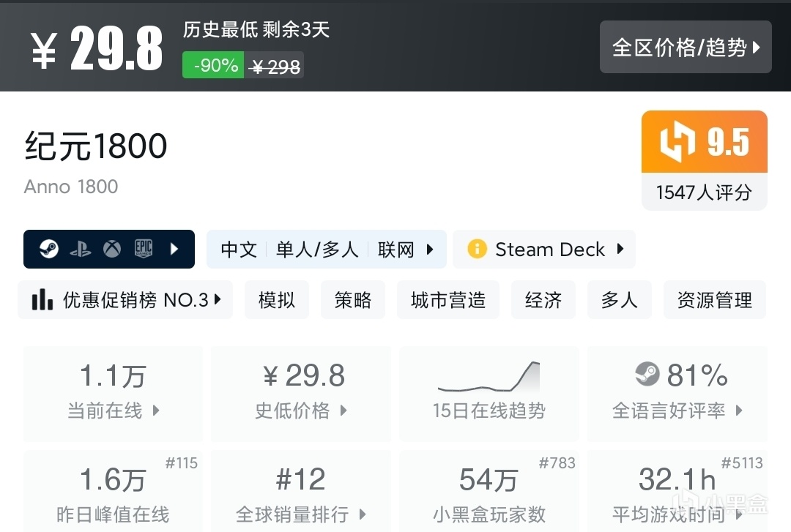Select the 资源管理 tag

pos(714,300)
